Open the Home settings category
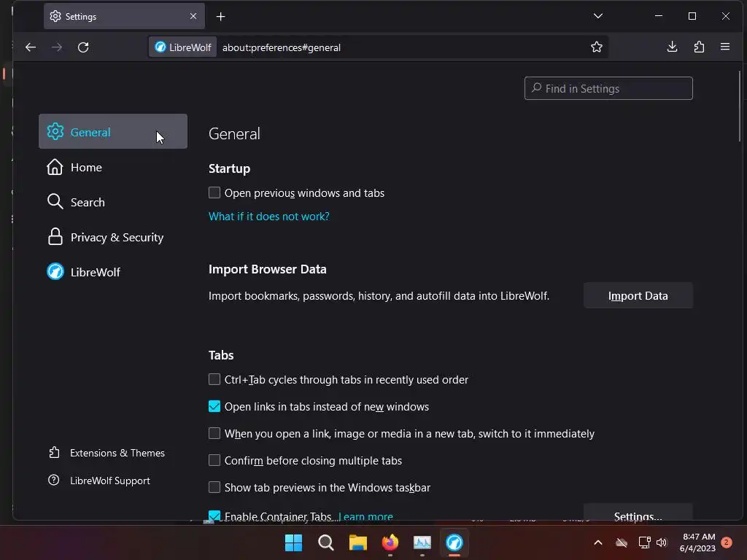 [x=113, y=167]
